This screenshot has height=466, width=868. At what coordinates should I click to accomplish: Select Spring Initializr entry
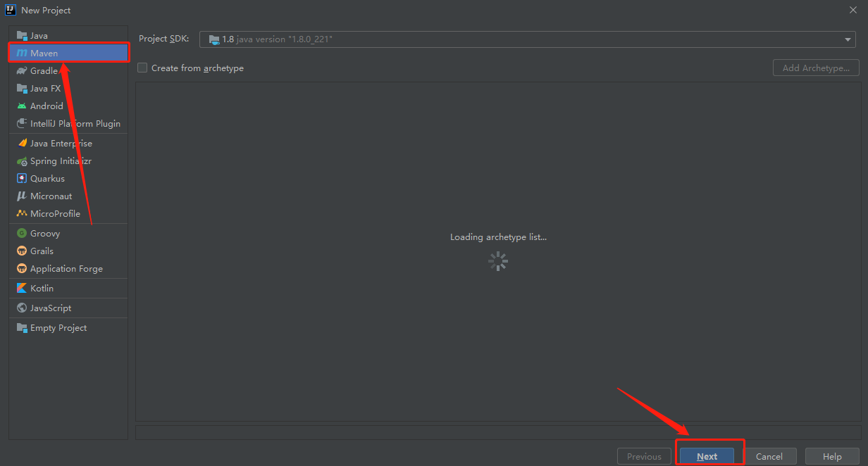pyautogui.click(x=68, y=160)
